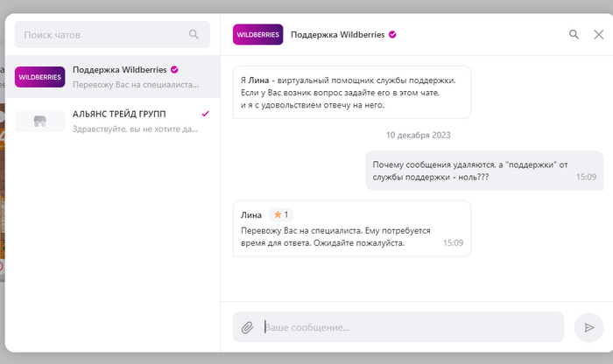
Task: Open the АЛЬЯНС ТРЕЙД ГРУПП chat
Action: click(113, 121)
